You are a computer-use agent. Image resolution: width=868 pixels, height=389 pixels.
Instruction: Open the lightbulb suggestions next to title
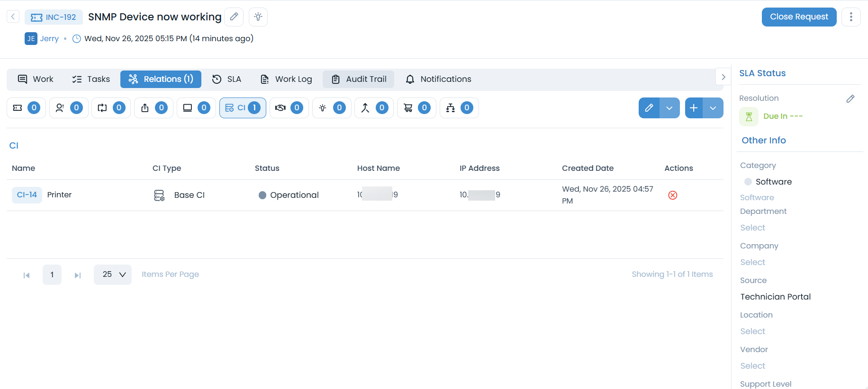click(258, 17)
